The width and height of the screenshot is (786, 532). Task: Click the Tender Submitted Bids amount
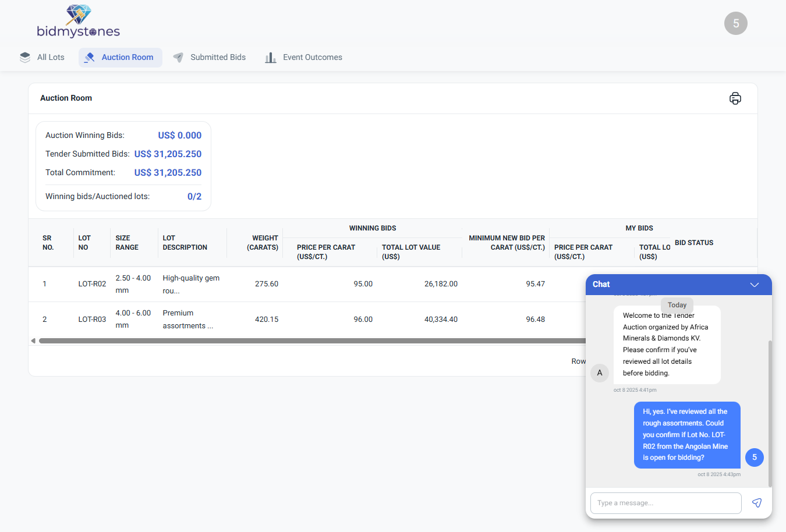[x=168, y=154]
